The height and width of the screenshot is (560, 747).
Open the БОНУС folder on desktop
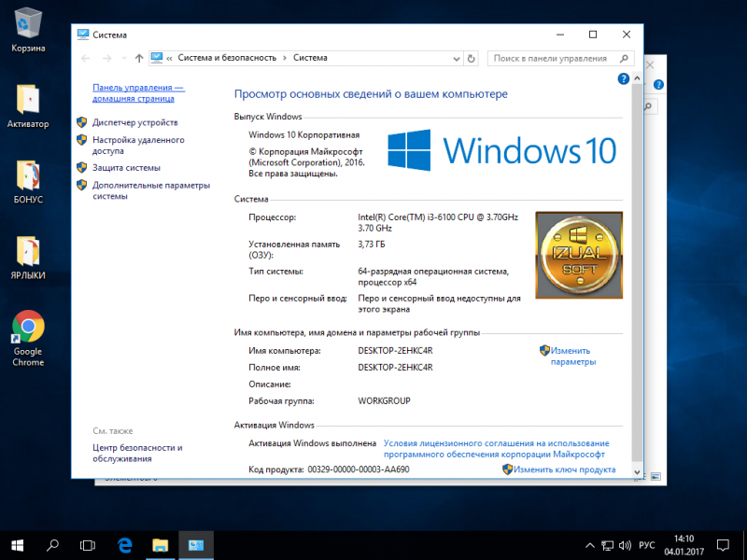[28, 182]
